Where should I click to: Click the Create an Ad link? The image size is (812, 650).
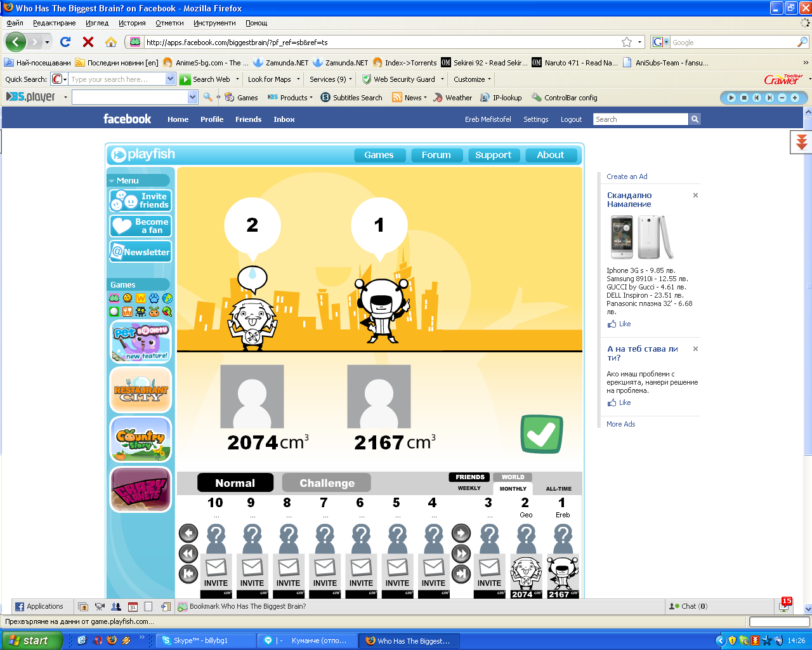pos(627,176)
